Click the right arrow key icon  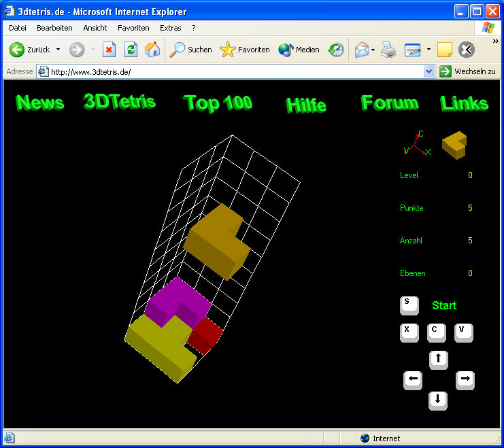pyautogui.click(x=465, y=381)
